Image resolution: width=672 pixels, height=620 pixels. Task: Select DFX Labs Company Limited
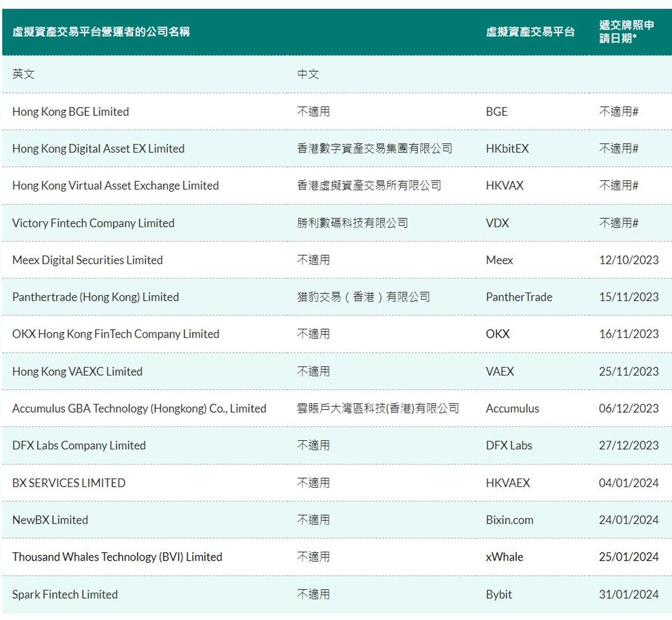(79, 445)
